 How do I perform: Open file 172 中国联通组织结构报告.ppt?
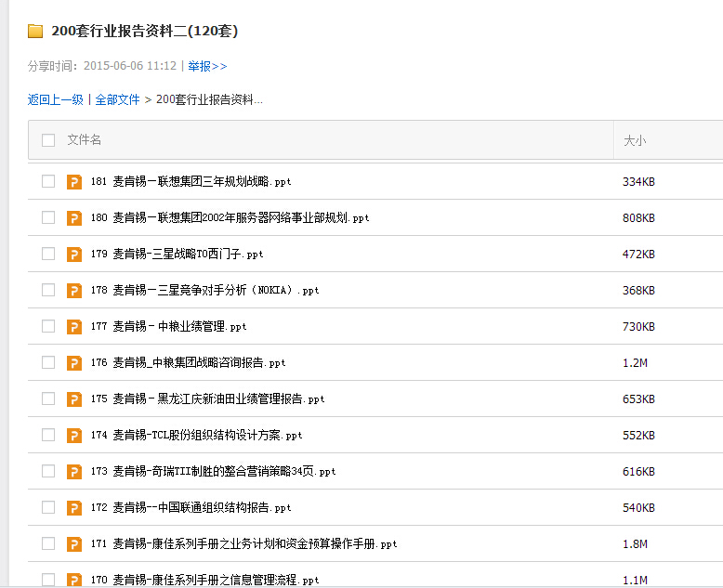click(202, 508)
